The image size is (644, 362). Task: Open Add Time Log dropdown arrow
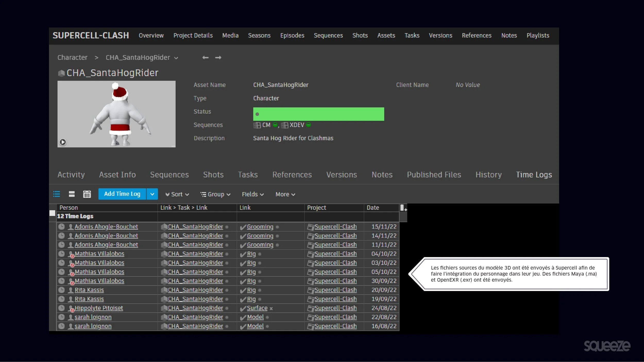coord(152,194)
